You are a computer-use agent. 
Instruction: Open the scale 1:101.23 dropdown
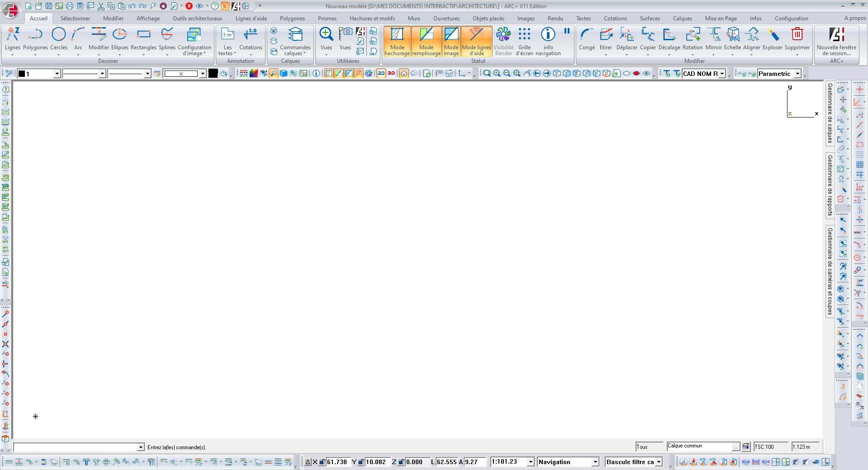pos(531,462)
